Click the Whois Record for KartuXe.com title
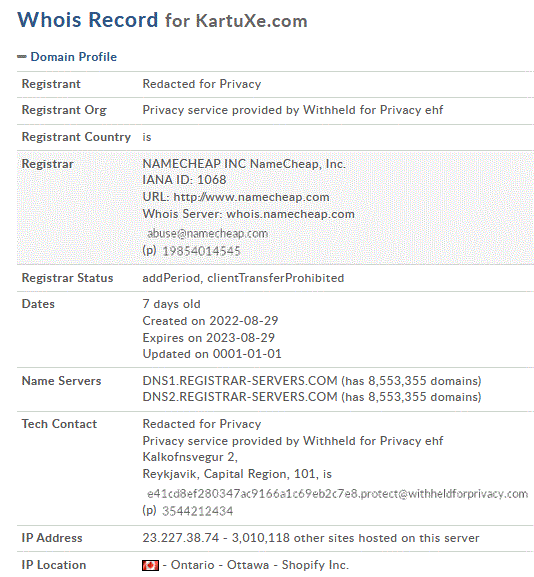Viewport: 534px width, 577px height. (x=162, y=20)
